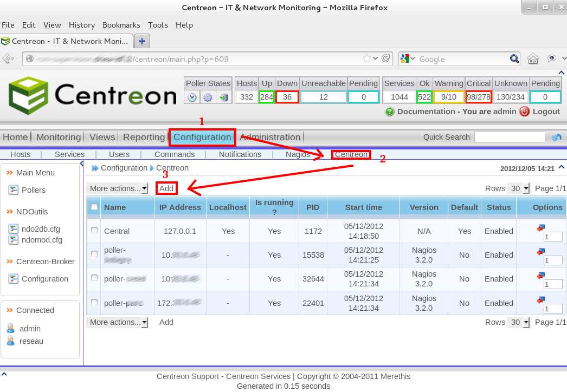The height and width of the screenshot is (392, 567).
Task: Check the checkbox on the Central poller row
Action: click(94, 231)
